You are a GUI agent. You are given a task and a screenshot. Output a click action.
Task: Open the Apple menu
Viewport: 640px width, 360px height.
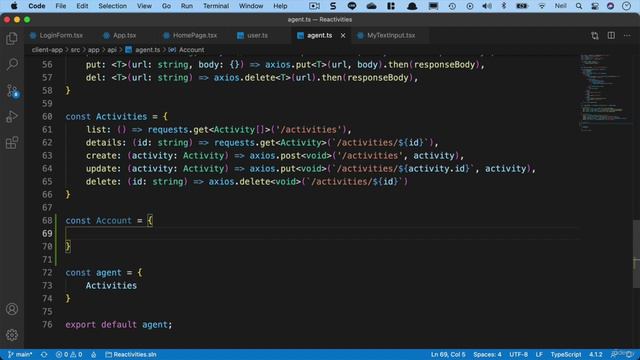coord(14,6)
